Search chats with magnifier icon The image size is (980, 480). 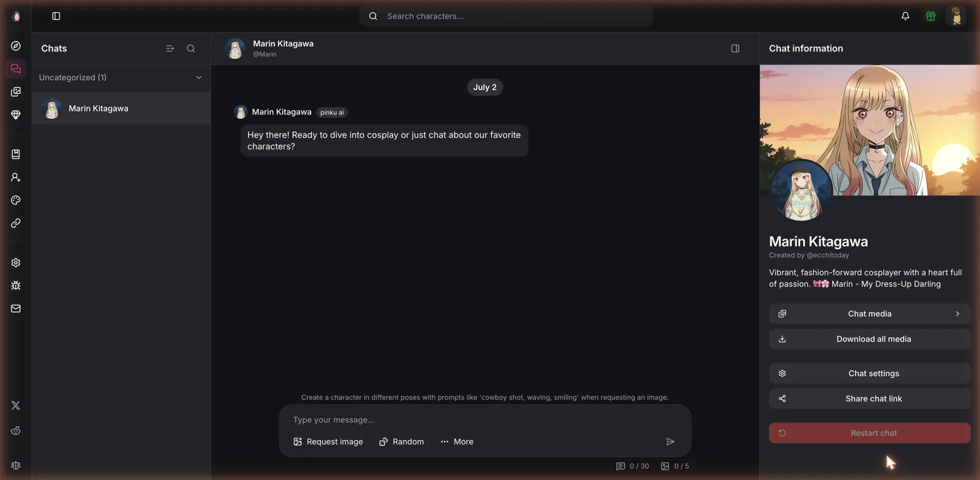tap(191, 48)
